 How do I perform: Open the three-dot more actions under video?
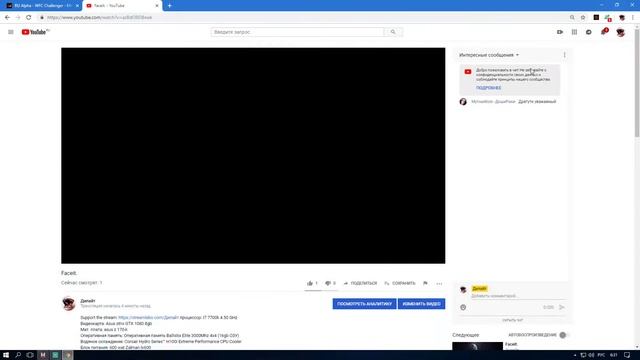point(439,283)
